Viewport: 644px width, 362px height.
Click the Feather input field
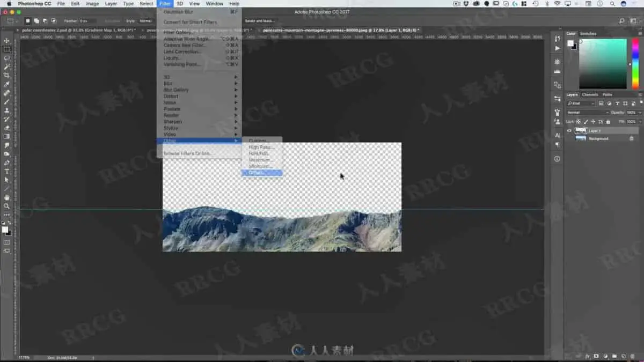pos(88,21)
